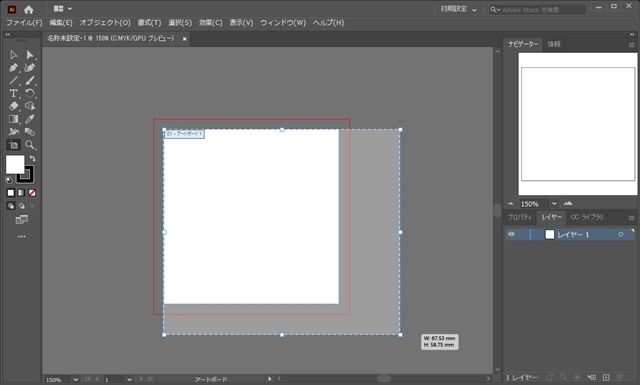This screenshot has width=640, height=385.
Task: Zoom in using navigator large mountains icon
Action: point(568,203)
